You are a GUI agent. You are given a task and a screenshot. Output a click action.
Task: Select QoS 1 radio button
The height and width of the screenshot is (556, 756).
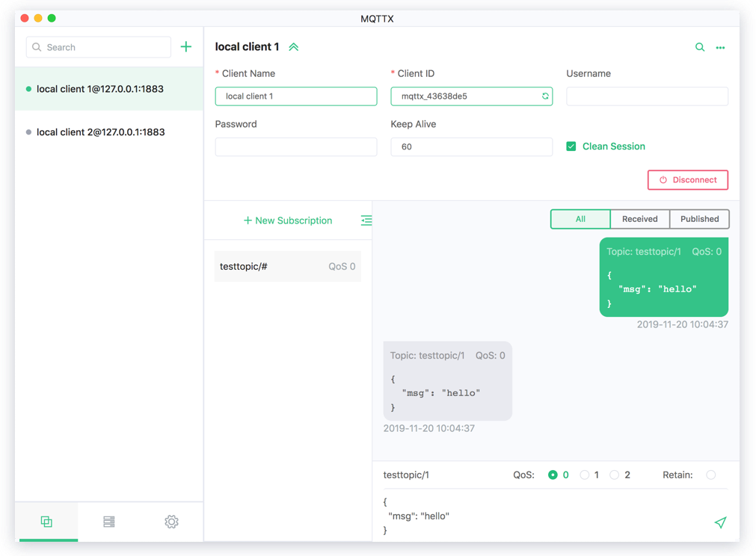584,475
